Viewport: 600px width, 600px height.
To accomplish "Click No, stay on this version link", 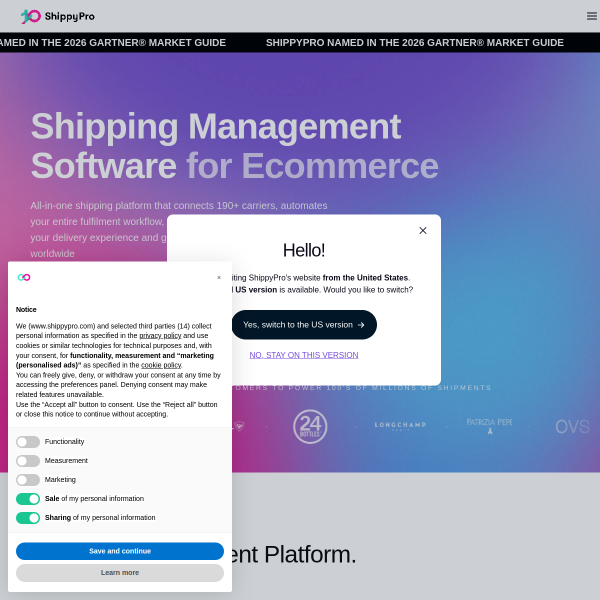I will [x=304, y=355].
